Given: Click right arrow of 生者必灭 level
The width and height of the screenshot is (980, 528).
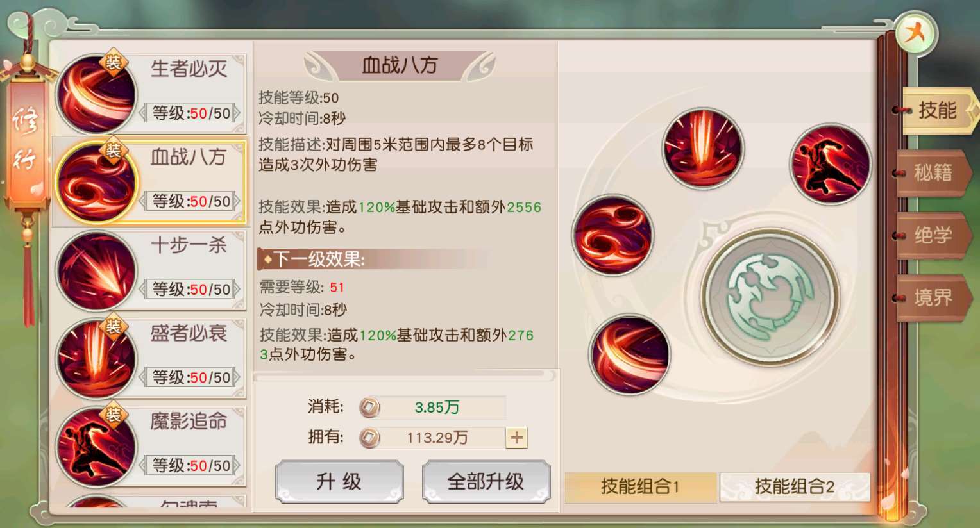Looking at the screenshot, I should pyautogui.click(x=237, y=113).
